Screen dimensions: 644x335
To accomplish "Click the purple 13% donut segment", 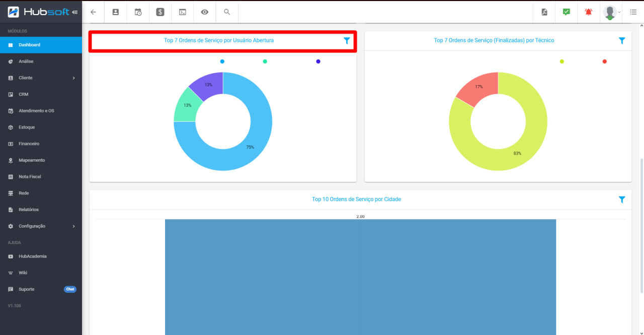I will coord(207,84).
